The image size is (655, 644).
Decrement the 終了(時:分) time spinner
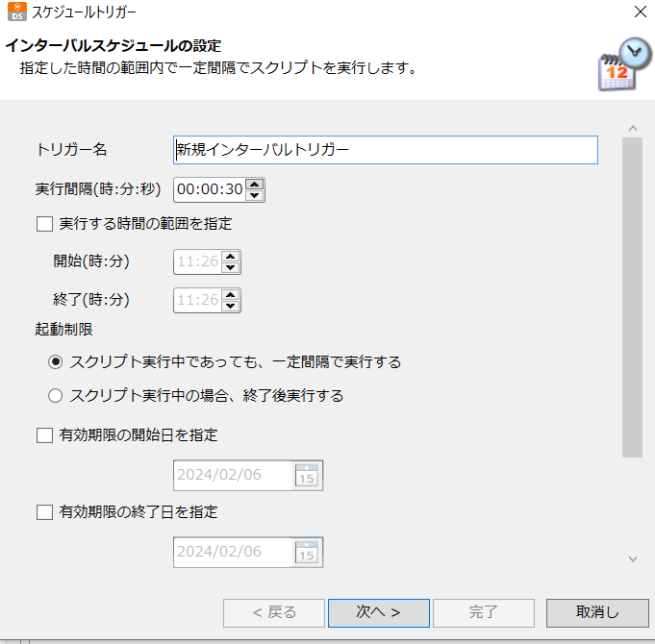click(231, 306)
